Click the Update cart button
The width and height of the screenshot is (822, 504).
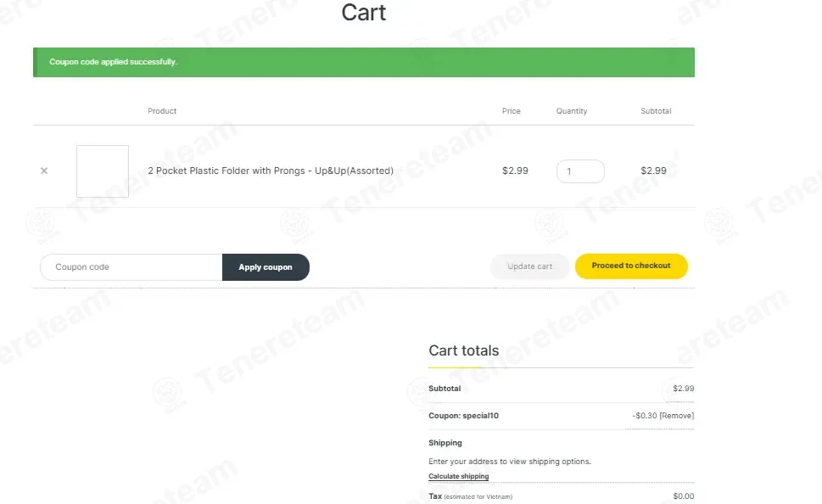pos(529,266)
